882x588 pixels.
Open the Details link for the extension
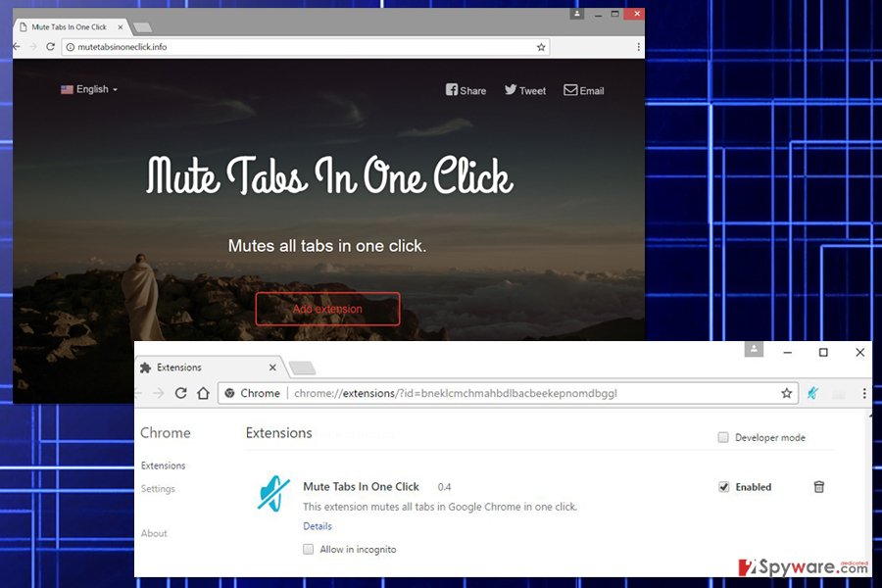point(317,526)
